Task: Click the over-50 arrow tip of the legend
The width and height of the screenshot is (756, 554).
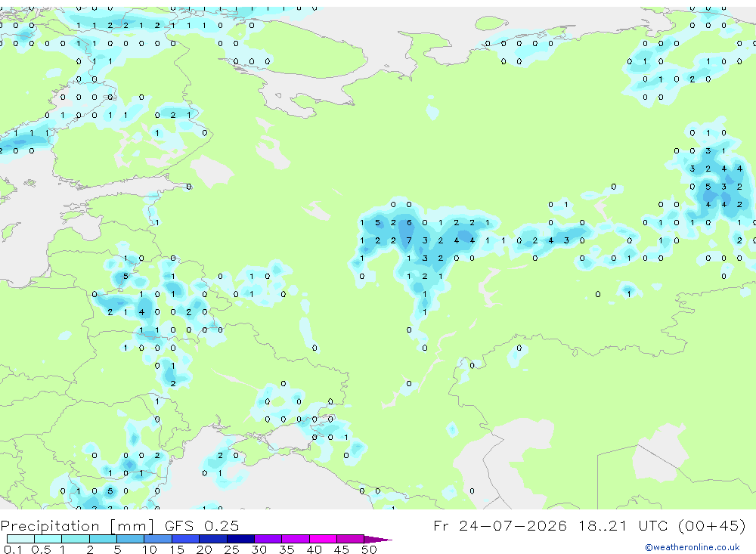Action: tap(379, 539)
